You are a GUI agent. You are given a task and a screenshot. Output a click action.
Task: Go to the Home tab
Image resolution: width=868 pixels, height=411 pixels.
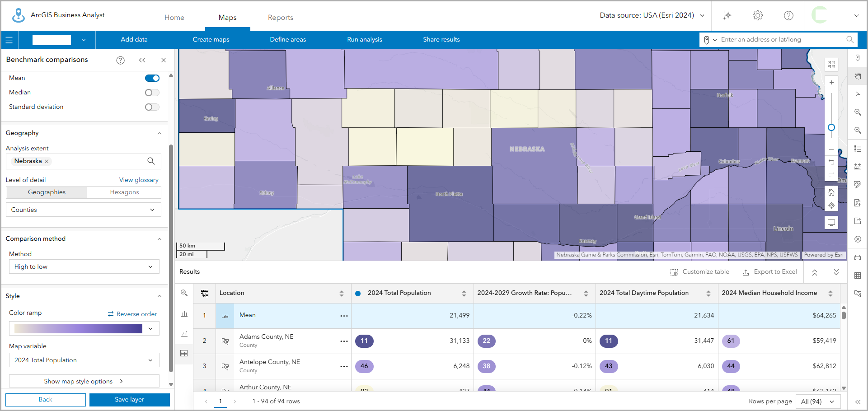point(174,18)
